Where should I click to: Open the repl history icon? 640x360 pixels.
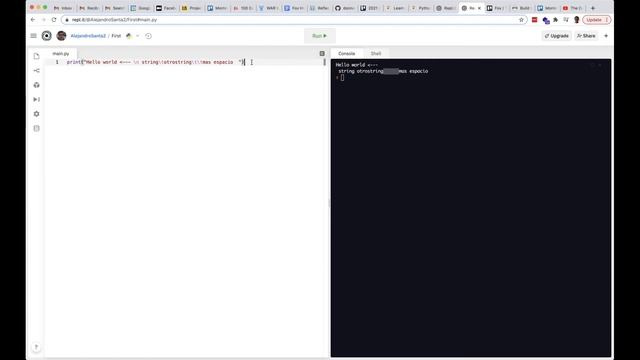[x=149, y=36]
